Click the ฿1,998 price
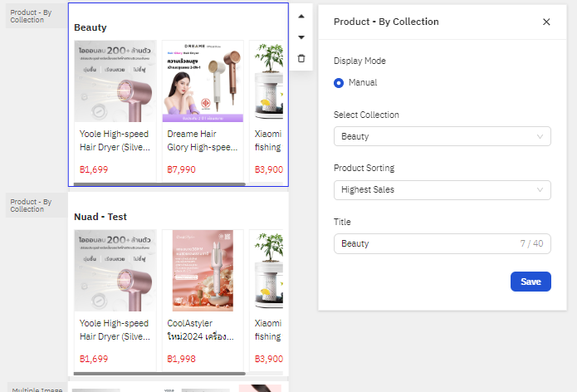The image size is (577, 392). pyautogui.click(x=182, y=359)
